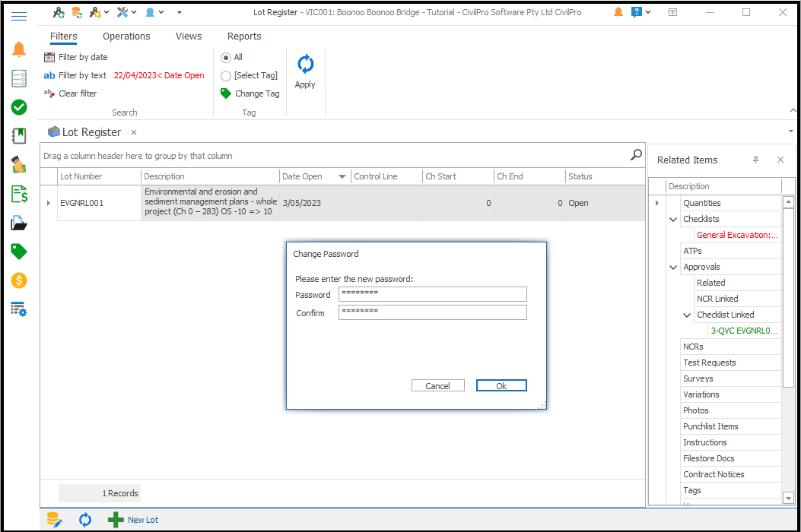Collapse the Approvals tree node
801x532 pixels.
tap(673, 268)
